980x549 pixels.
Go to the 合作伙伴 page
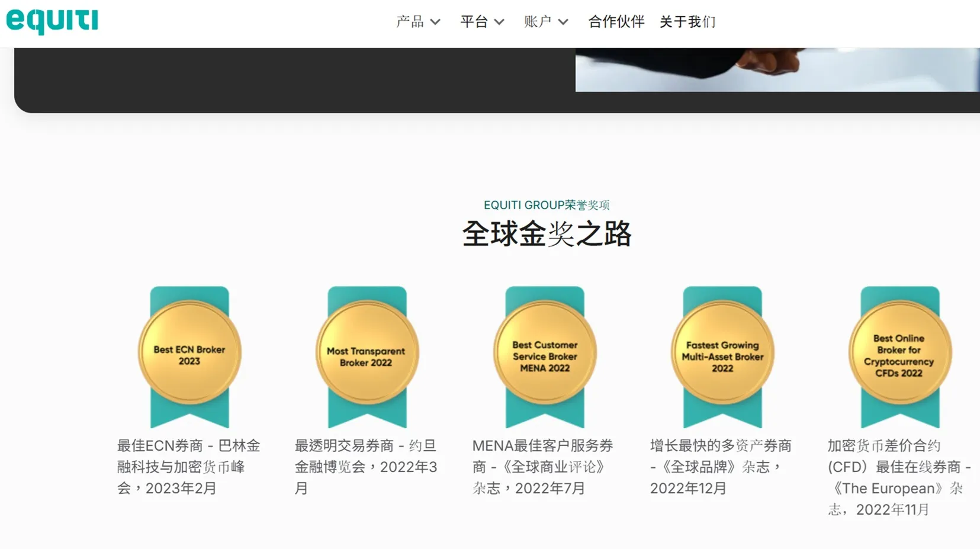point(616,22)
